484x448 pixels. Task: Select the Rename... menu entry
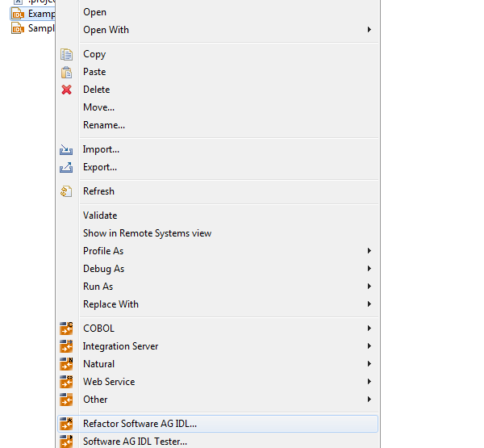pyautogui.click(x=104, y=125)
